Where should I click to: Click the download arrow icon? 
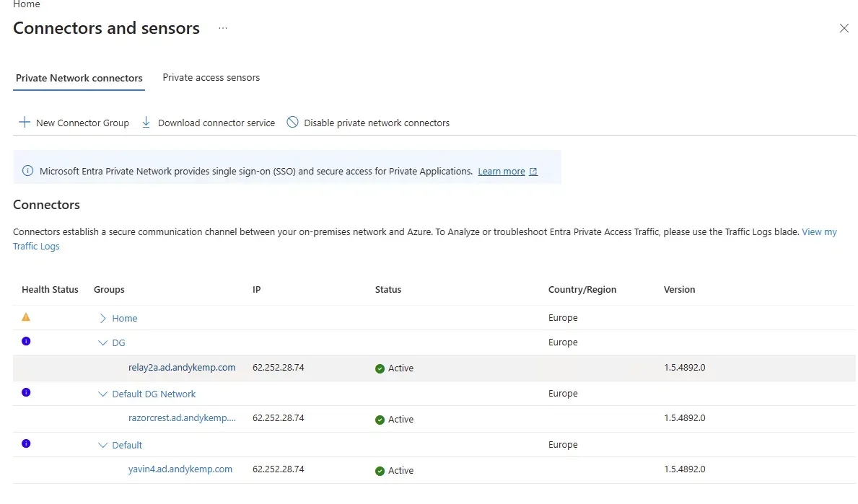click(x=146, y=123)
